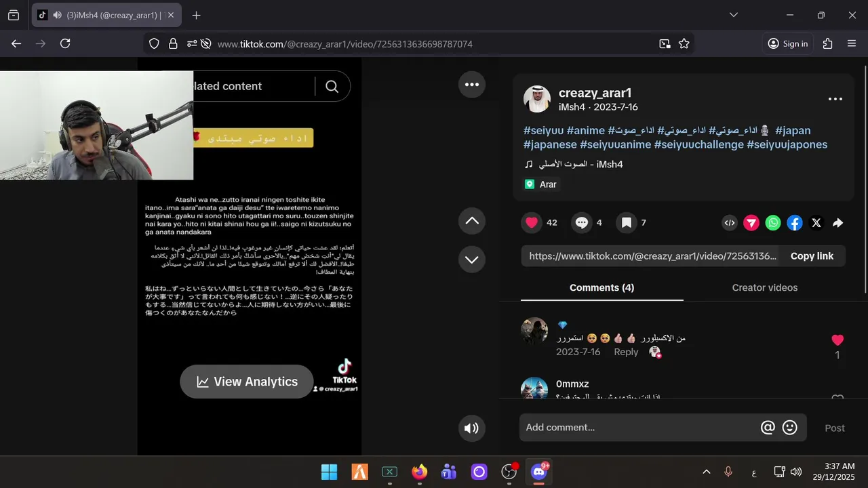Click creazy_arar1 profile avatar
The width and height of the screenshot is (868, 488).
tap(537, 99)
